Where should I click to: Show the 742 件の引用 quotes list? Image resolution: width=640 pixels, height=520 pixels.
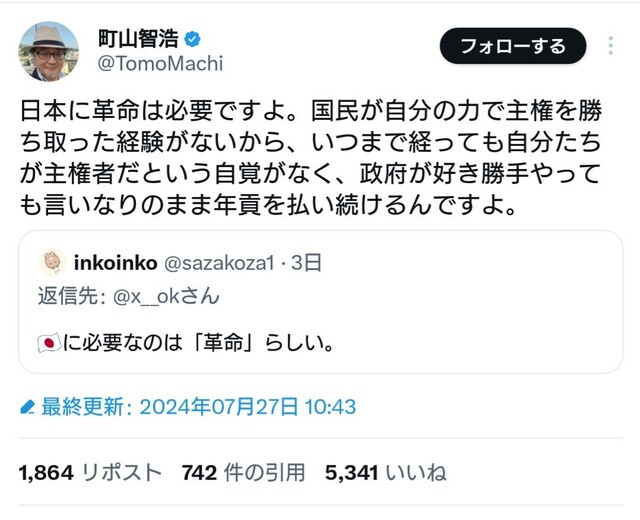click(x=244, y=473)
